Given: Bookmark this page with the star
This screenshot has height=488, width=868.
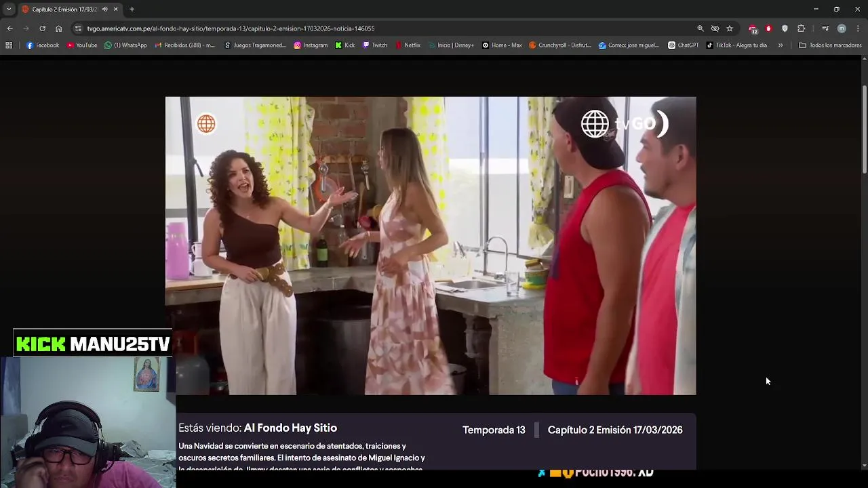Looking at the screenshot, I should pyautogui.click(x=730, y=28).
